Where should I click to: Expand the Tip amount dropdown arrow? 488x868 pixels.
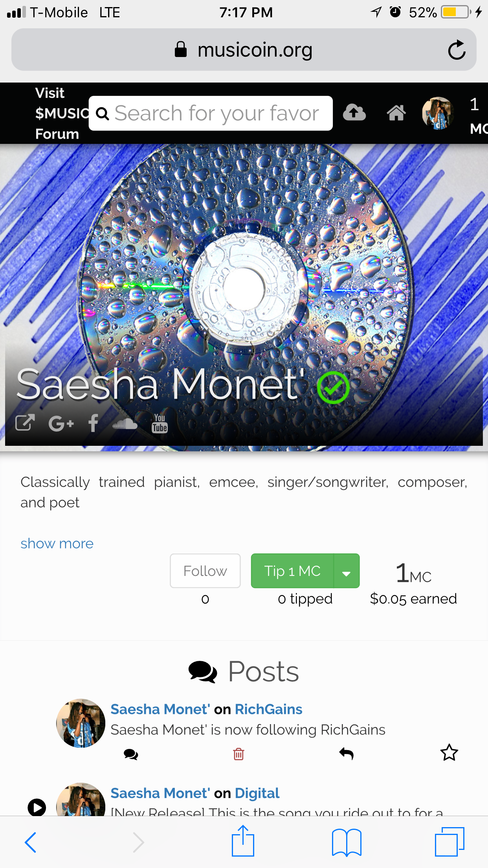click(347, 571)
